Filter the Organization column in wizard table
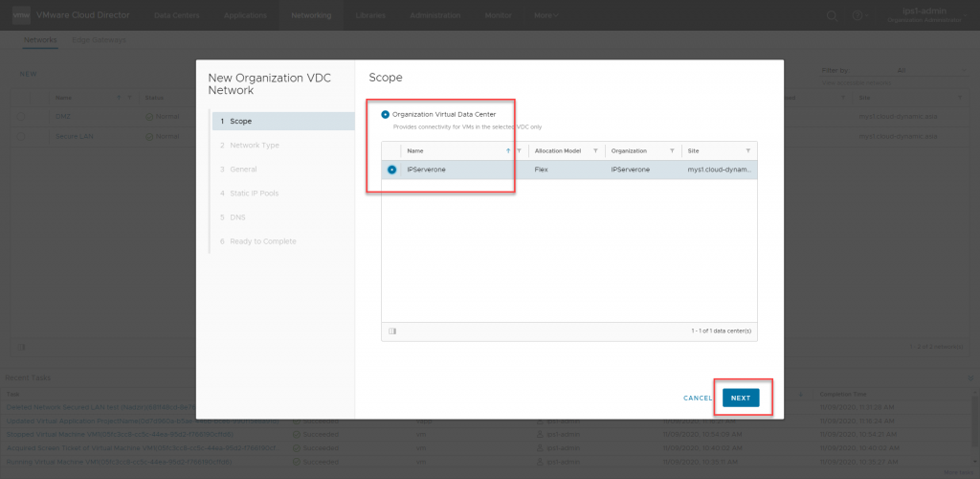The height and width of the screenshot is (479, 980). pyautogui.click(x=672, y=150)
